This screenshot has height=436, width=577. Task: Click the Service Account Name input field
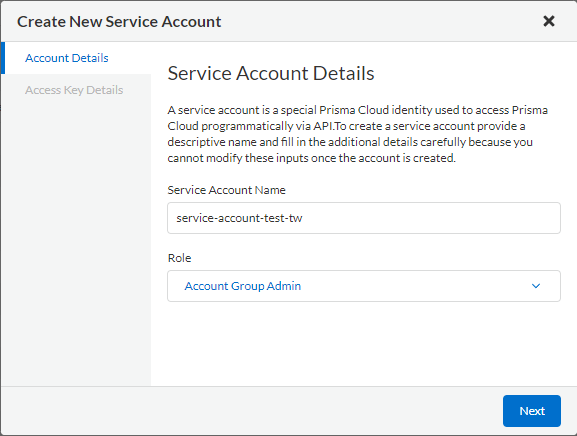click(364, 218)
